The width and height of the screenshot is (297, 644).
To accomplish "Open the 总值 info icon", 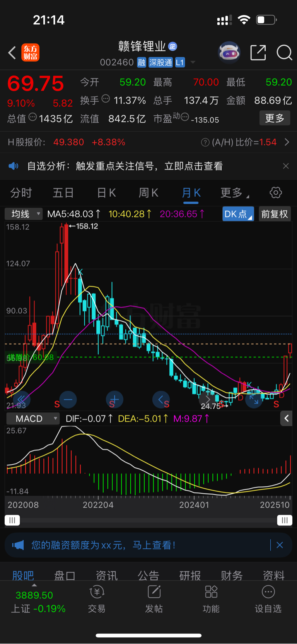I will pyautogui.click(x=33, y=117).
